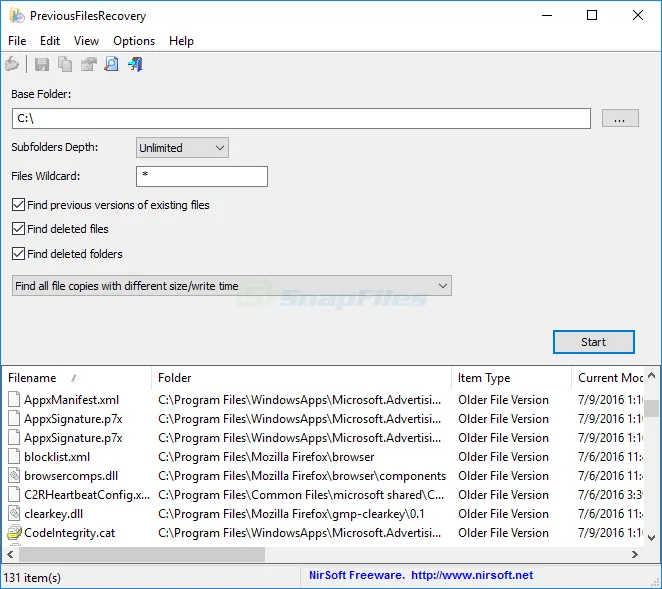Click the Copy selected items toolbar icon
This screenshot has width=662, height=589.
[65, 64]
